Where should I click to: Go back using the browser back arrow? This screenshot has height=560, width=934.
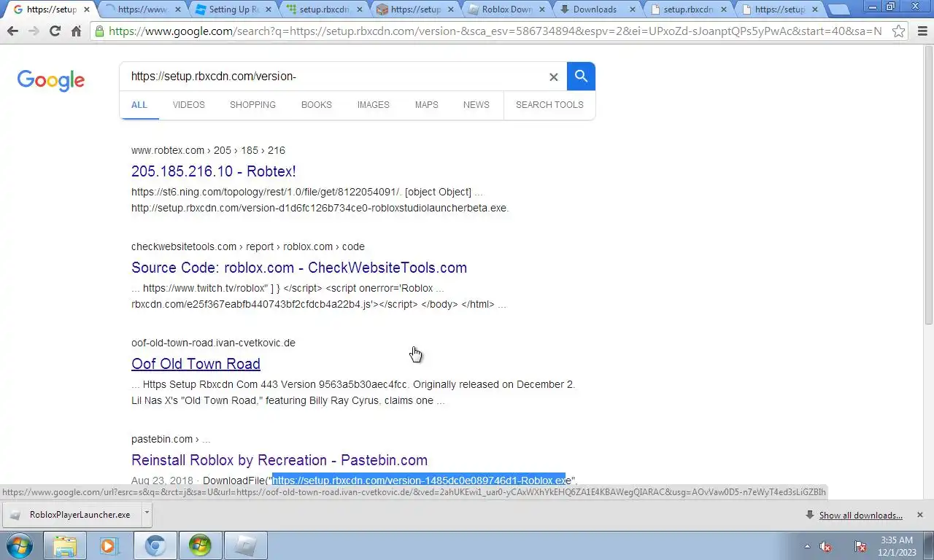[x=12, y=31]
